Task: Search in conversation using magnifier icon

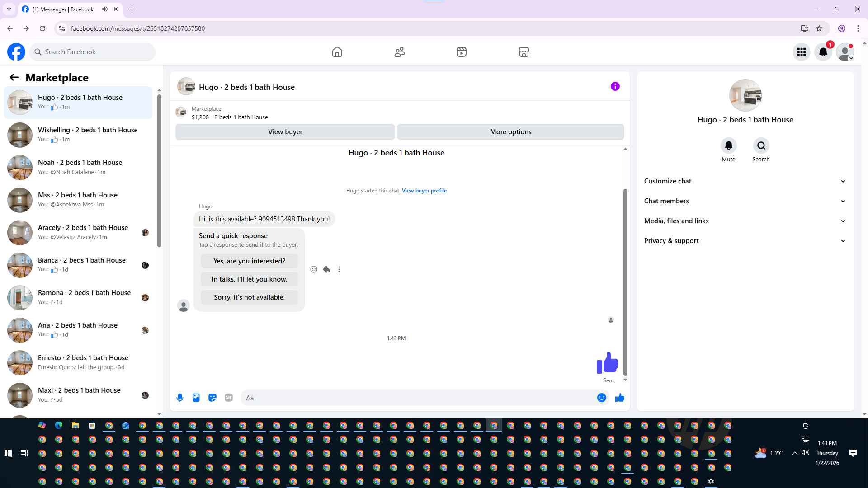Action: click(761, 145)
